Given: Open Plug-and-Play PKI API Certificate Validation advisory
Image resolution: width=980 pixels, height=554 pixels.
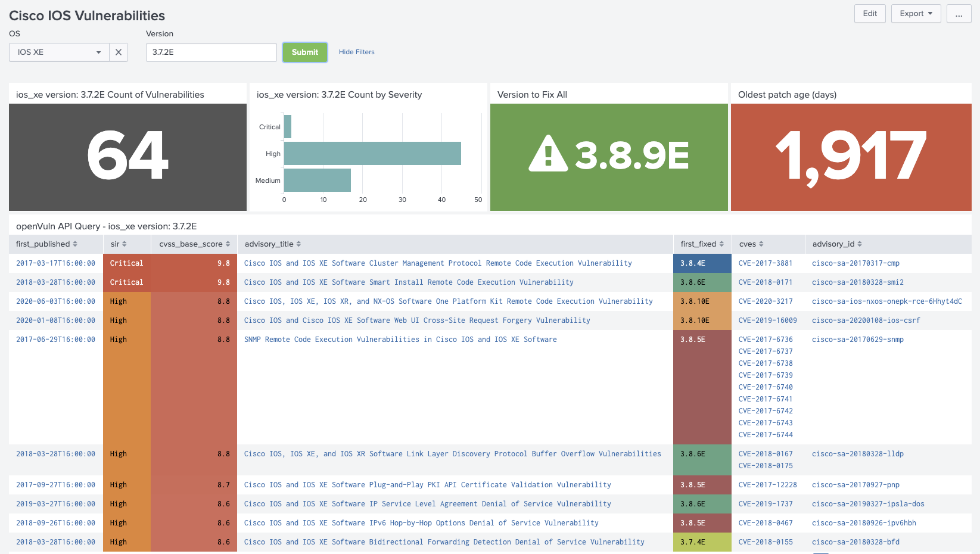Looking at the screenshot, I should pos(427,485).
